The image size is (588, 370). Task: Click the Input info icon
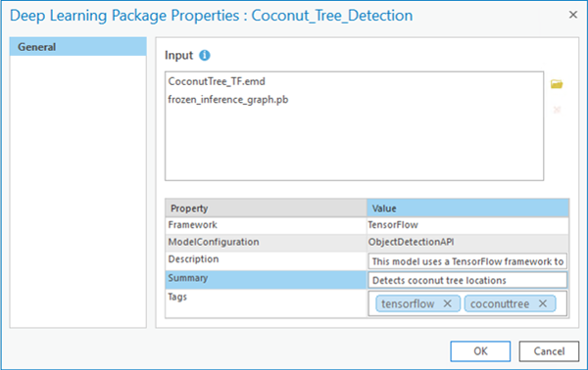[205, 56]
